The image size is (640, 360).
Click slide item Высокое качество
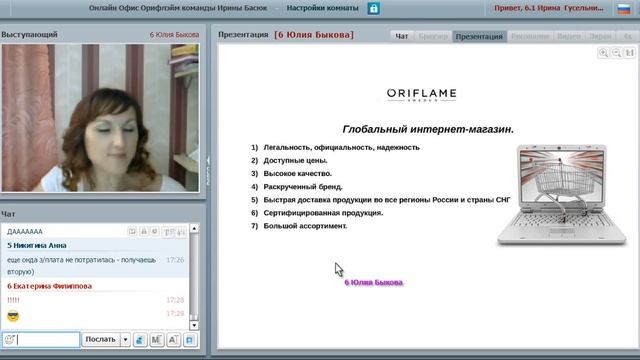pyautogui.click(x=298, y=173)
